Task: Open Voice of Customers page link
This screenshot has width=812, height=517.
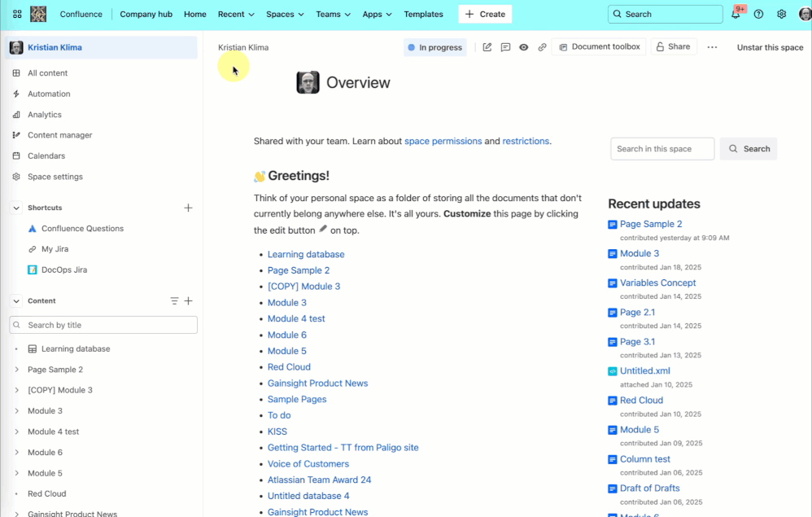Action: click(308, 463)
